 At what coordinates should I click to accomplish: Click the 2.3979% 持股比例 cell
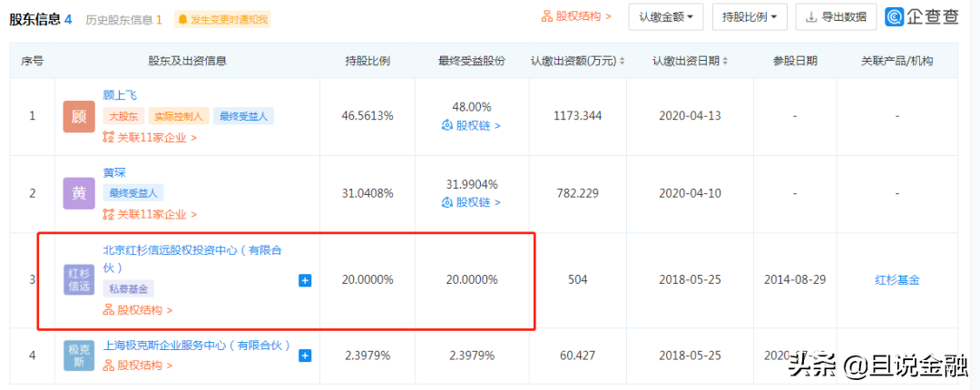coord(367,356)
